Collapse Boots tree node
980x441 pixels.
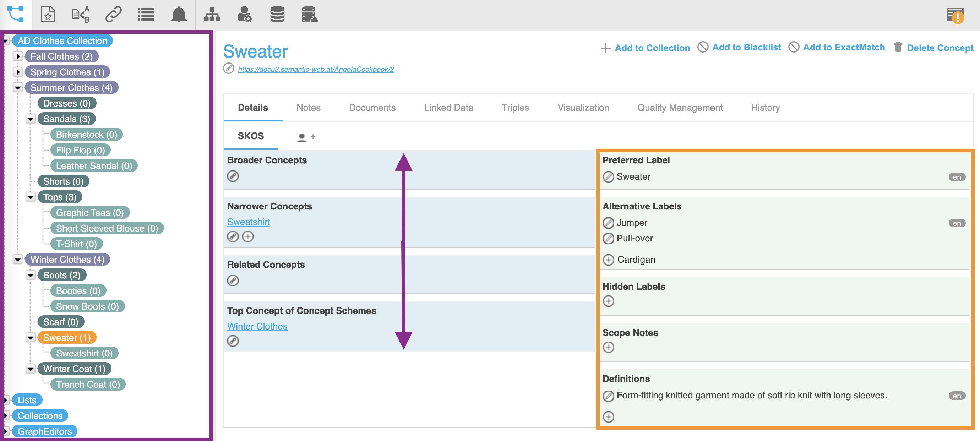coord(31,275)
